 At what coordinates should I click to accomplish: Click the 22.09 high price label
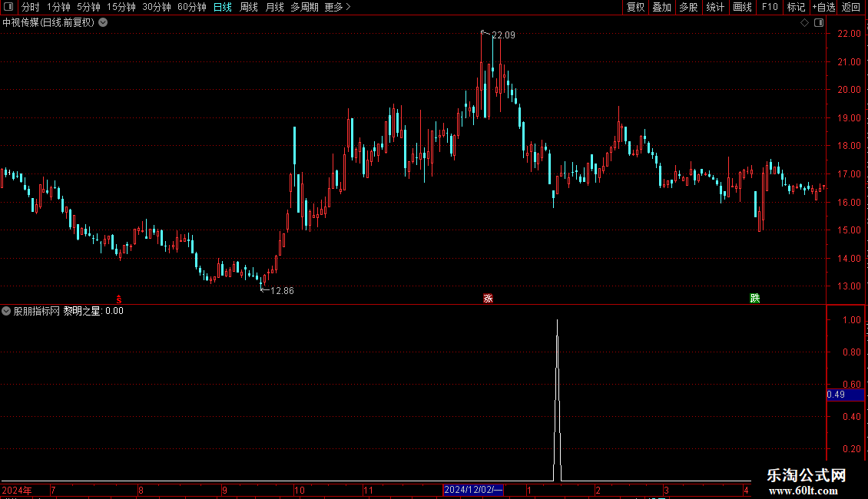coord(503,35)
